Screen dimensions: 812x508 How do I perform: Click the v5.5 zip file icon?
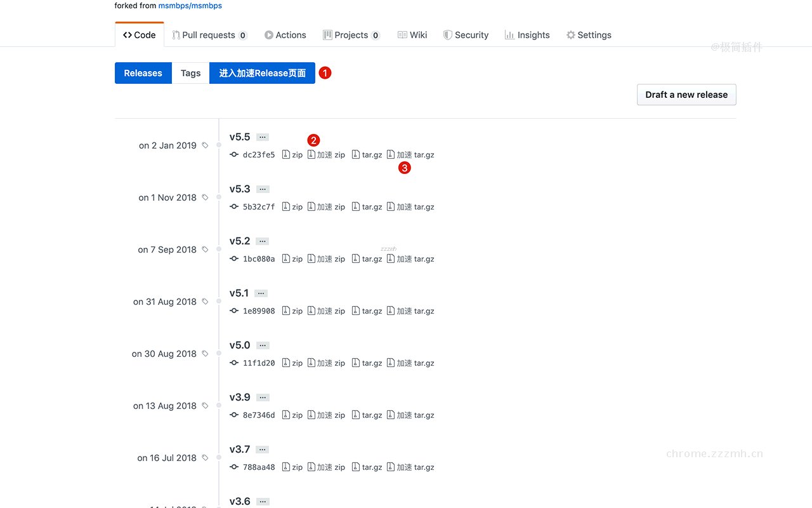point(286,155)
